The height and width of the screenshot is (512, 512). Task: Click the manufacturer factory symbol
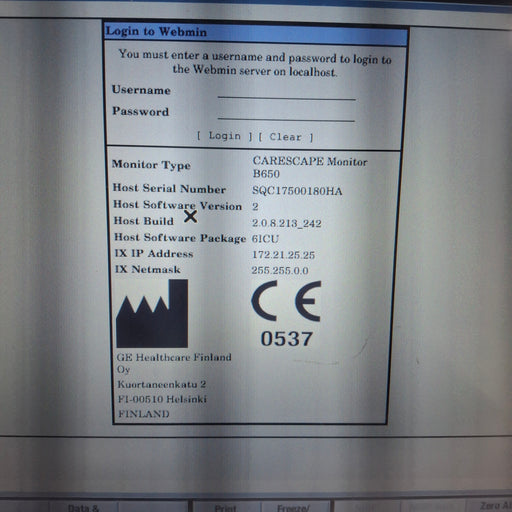click(x=152, y=314)
